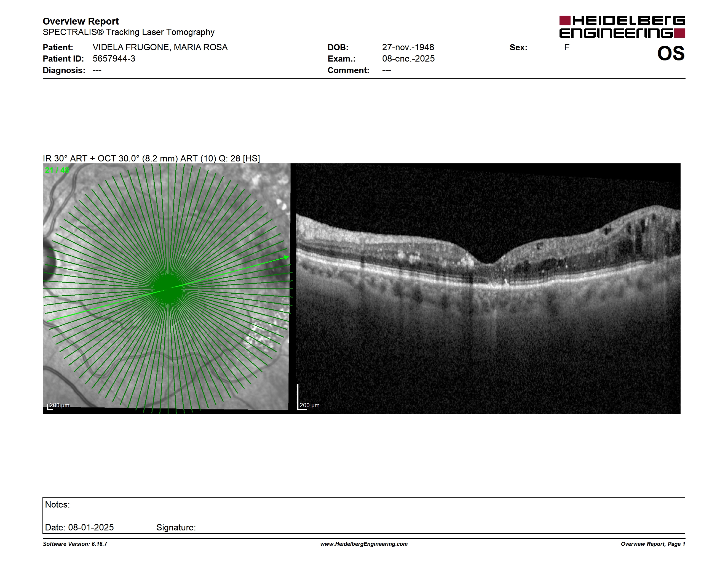
Task: Click the 'Comment:' label
Action: (348, 70)
